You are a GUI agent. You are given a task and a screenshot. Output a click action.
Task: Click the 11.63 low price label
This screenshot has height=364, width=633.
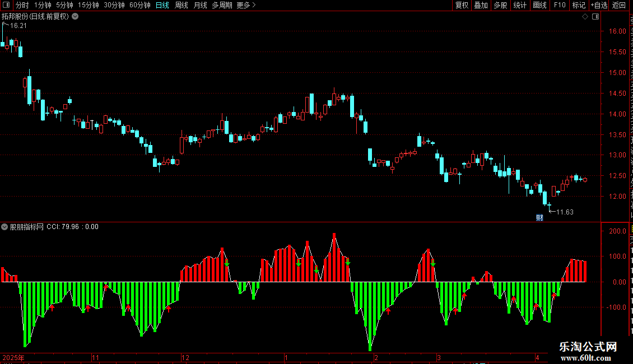565,212
